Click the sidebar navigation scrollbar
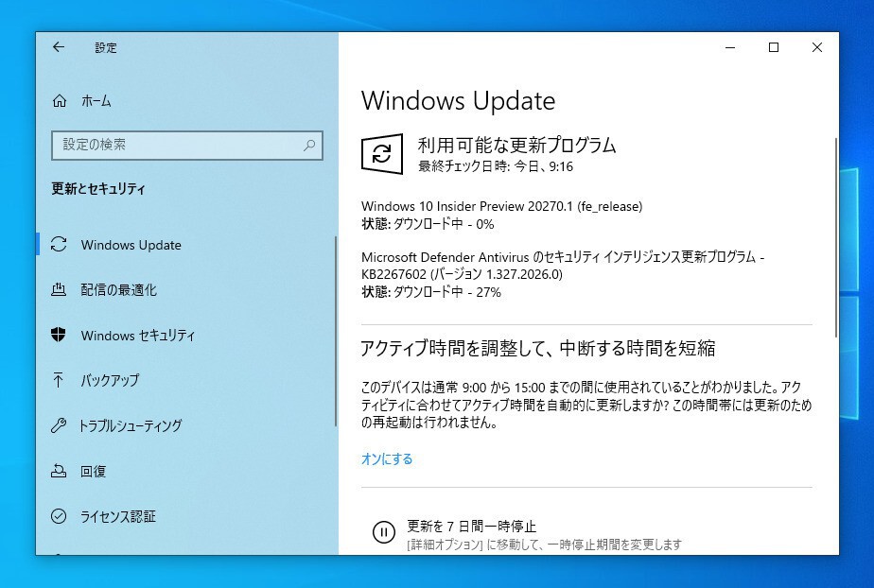874x588 pixels. pyautogui.click(x=336, y=332)
